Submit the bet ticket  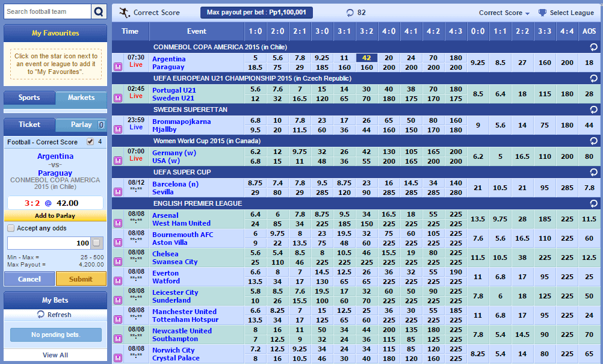tap(81, 279)
